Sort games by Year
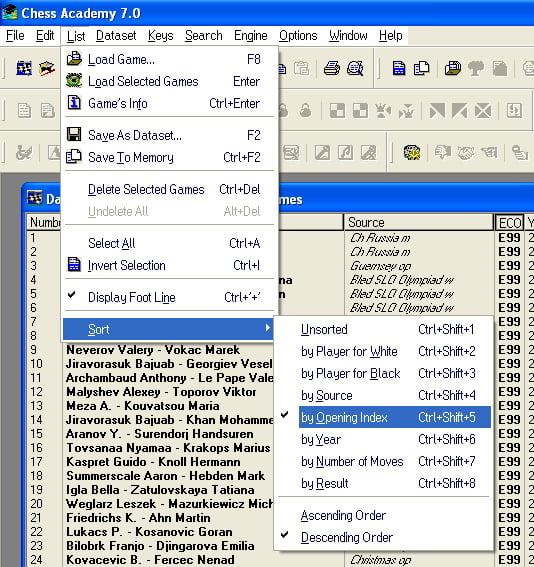Viewport: 534px width, 567px height. [384, 439]
